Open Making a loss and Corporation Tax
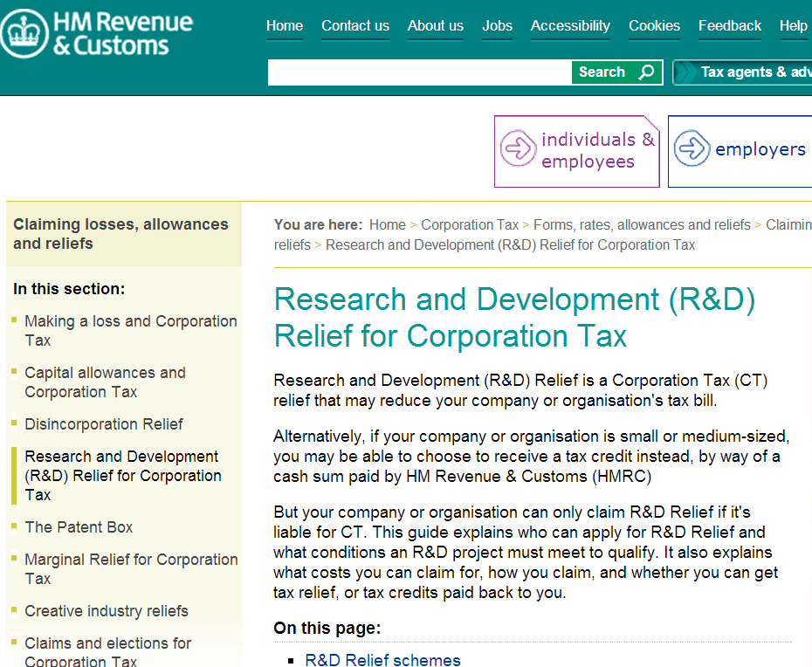 tap(130, 330)
